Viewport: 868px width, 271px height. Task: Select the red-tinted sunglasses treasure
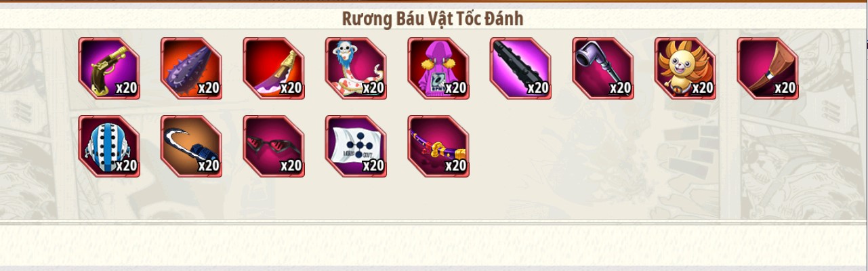pos(274,146)
